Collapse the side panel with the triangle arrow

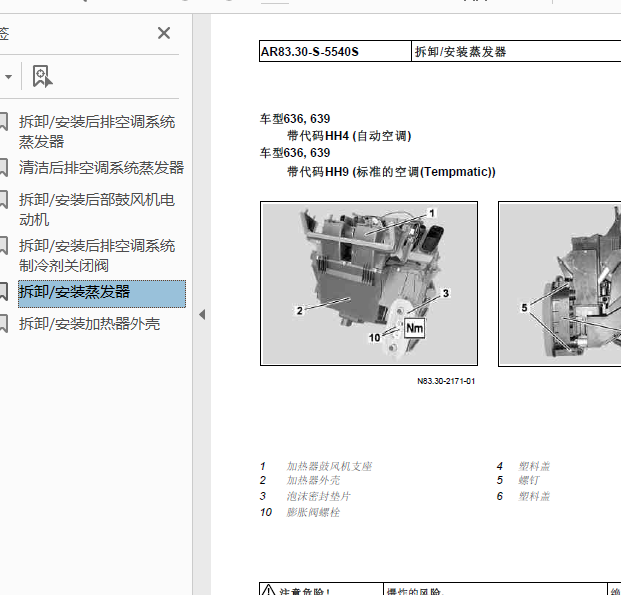[202, 315]
